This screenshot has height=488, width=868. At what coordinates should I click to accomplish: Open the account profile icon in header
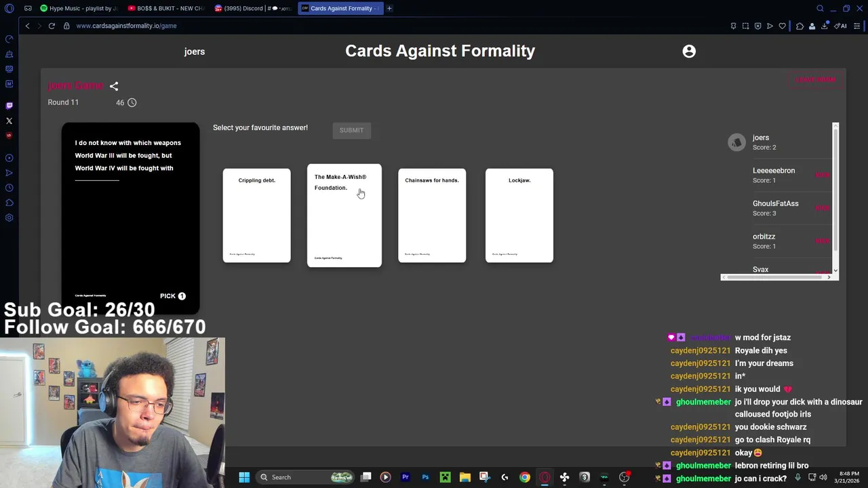689,52
